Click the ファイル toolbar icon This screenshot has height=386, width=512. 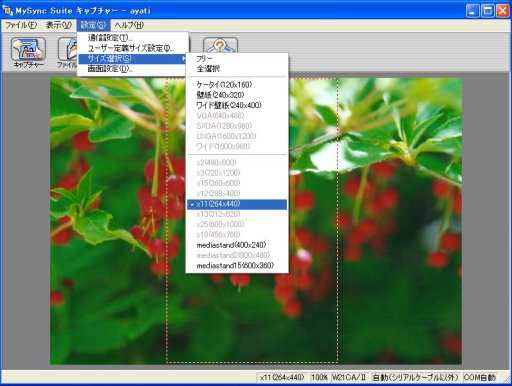(67, 53)
